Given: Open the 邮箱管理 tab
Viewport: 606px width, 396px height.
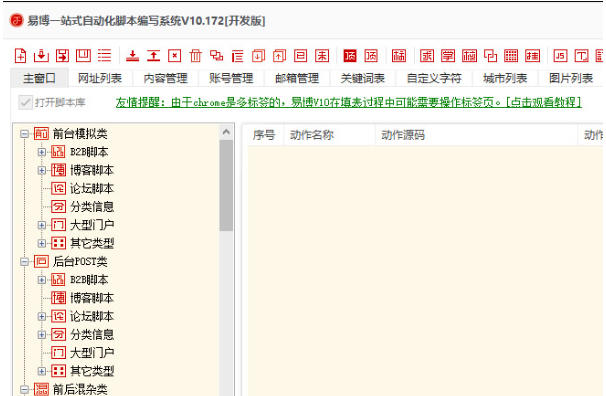Looking at the screenshot, I should 297,78.
